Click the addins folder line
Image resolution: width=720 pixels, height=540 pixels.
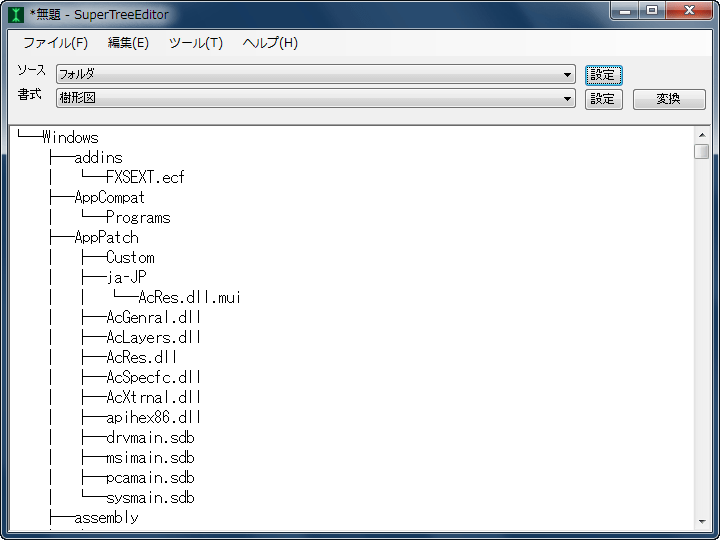[98, 158]
